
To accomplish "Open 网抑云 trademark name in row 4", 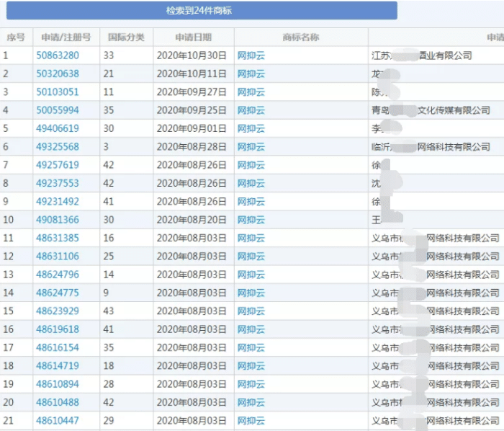I will tap(251, 111).
